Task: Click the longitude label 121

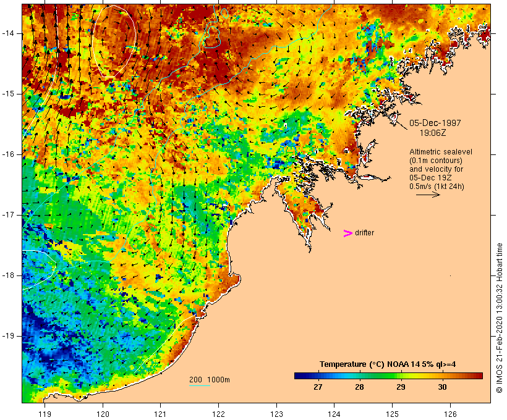Action: (x=160, y=414)
